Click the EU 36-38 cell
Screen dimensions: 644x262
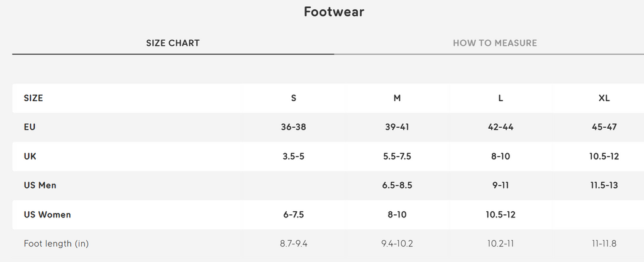click(x=294, y=127)
